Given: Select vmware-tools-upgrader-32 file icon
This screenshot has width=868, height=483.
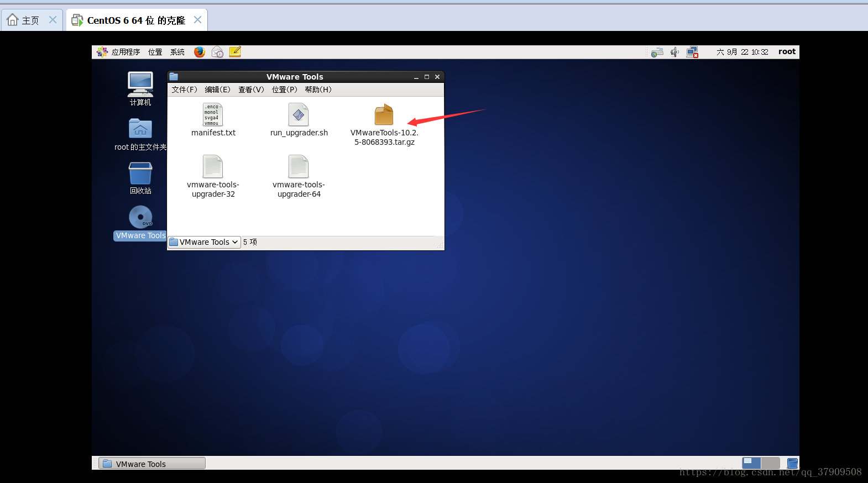Looking at the screenshot, I should point(213,166).
